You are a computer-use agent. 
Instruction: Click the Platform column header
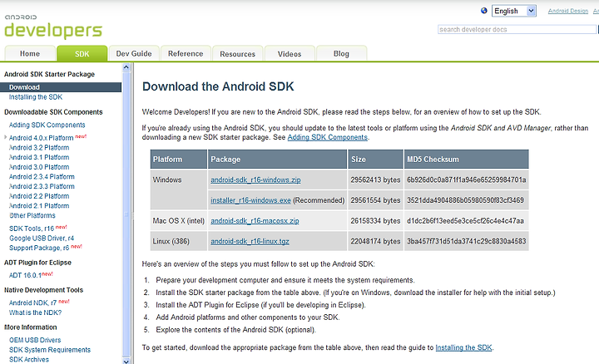tap(178, 160)
